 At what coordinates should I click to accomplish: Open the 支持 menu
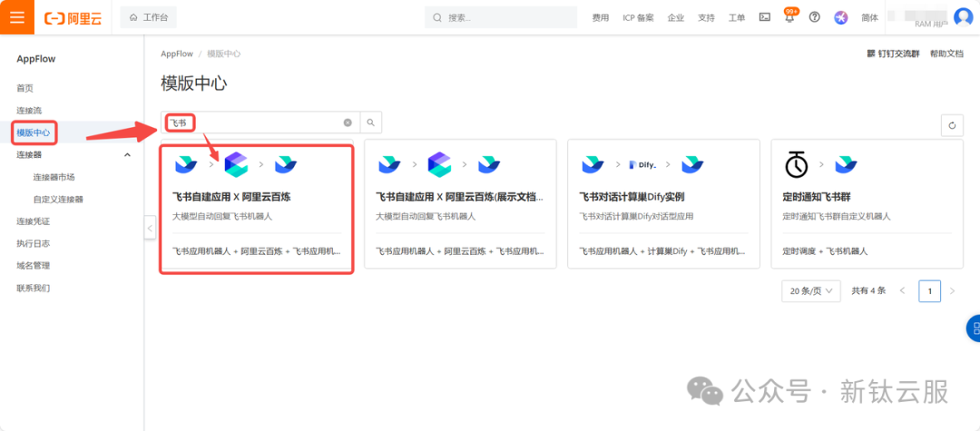(x=706, y=17)
